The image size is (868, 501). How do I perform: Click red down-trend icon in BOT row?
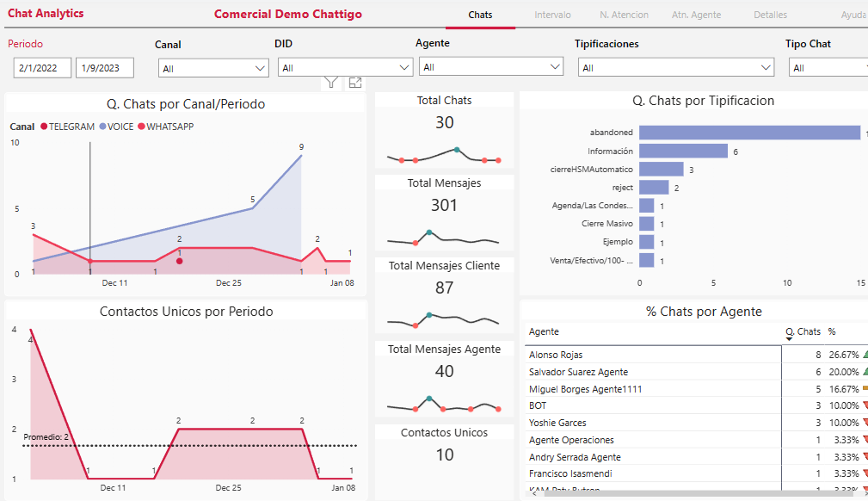pos(864,405)
